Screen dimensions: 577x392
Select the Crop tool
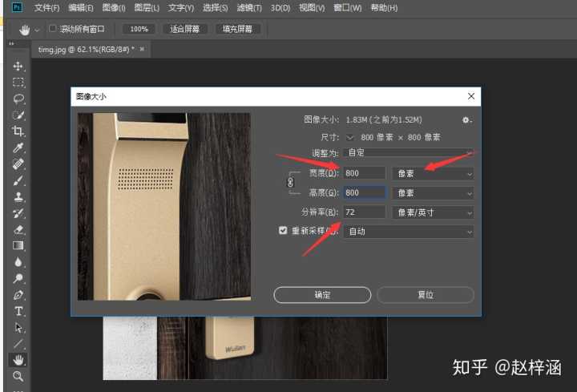[18, 131]
